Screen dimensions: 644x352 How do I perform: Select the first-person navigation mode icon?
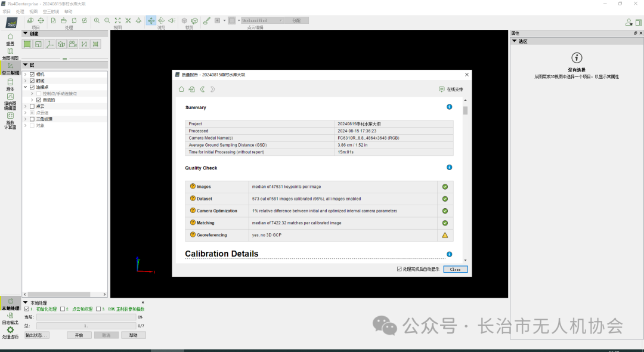(x=172, y=20)
